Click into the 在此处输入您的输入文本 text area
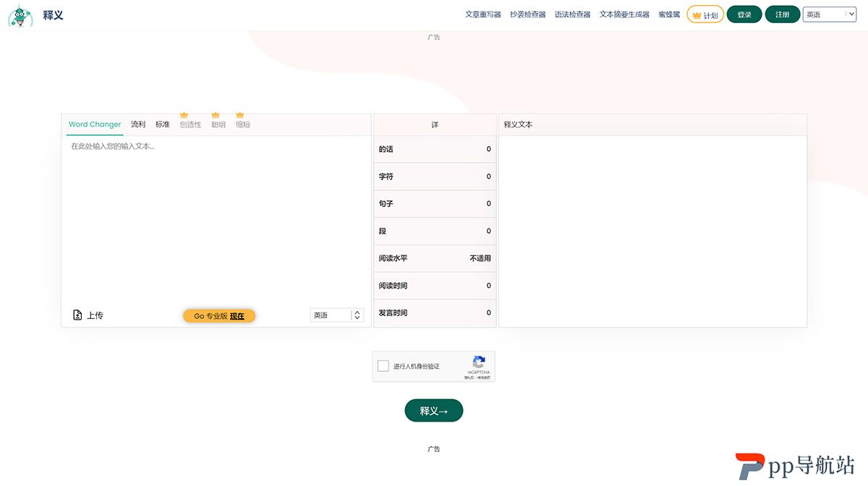 [216, 221]
